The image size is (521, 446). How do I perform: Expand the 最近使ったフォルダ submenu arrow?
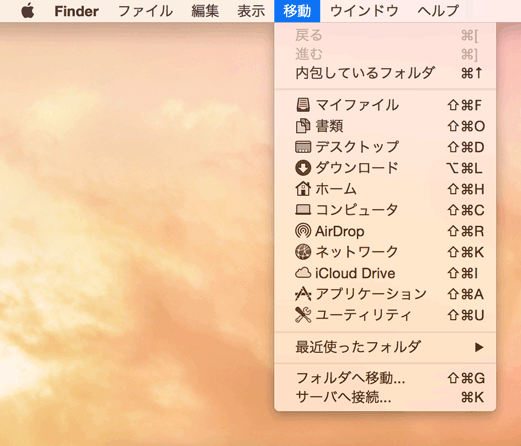[479, 347]
